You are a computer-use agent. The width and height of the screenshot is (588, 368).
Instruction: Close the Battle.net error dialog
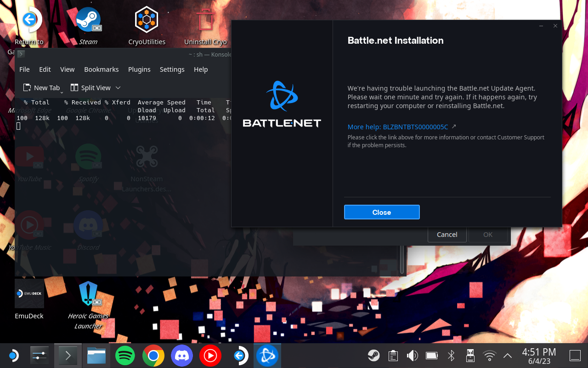[x=382, y=212]
